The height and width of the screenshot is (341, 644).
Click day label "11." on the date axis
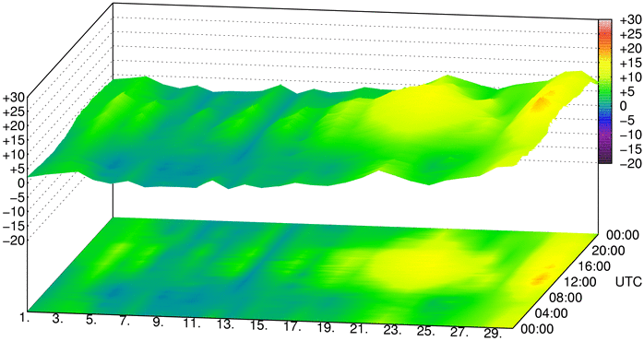[x=192, y=323]
